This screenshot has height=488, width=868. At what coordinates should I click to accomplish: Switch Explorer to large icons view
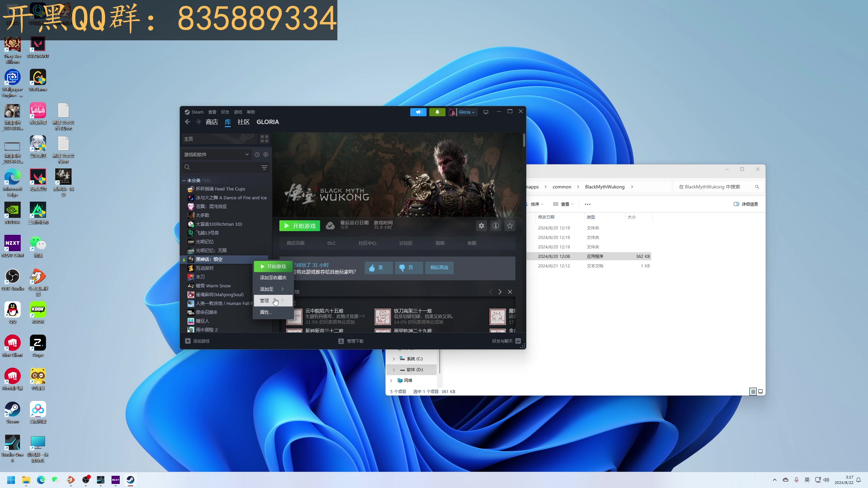pyautogui.click(x=761, y=391)
